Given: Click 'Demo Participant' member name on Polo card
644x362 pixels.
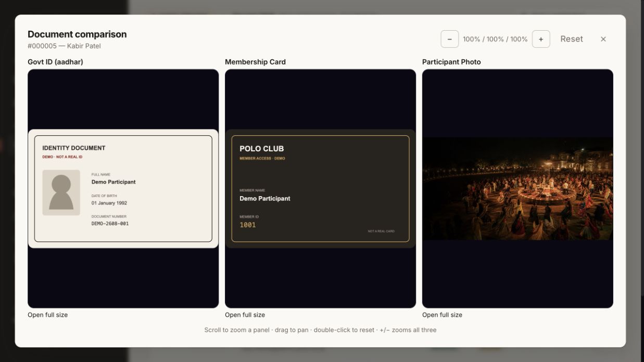Looking at the screenshot, I should [x=265, y=199].
